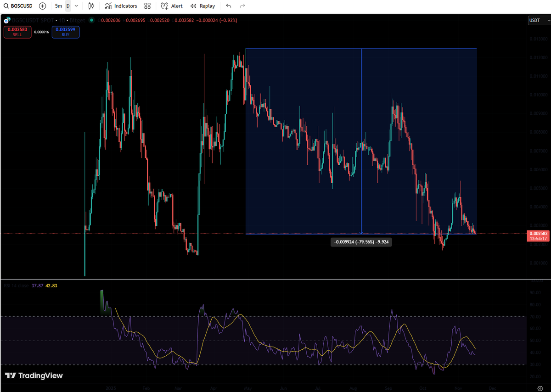Click the search magnifier icon
551x392 pixels.
6,6
